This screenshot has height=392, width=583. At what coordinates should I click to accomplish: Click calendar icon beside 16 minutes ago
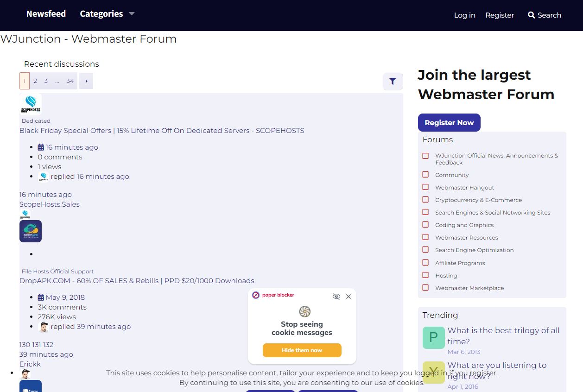click(41, 147)
